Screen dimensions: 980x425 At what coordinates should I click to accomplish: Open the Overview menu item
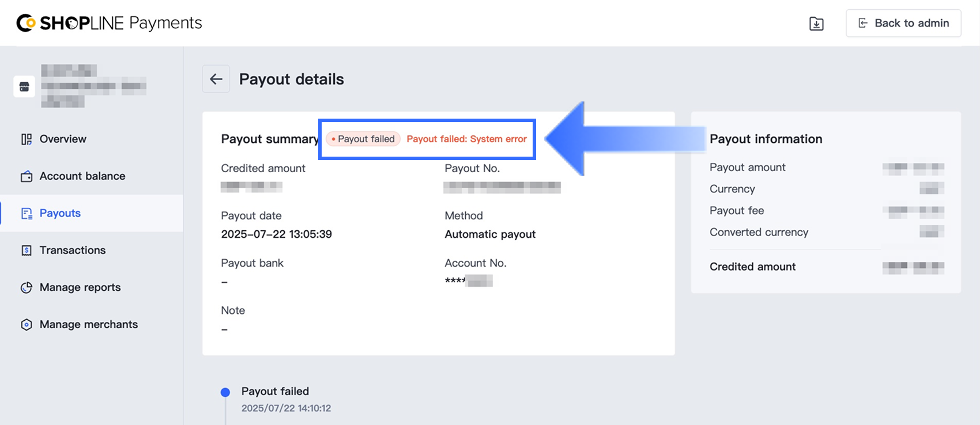pos(63,139)
